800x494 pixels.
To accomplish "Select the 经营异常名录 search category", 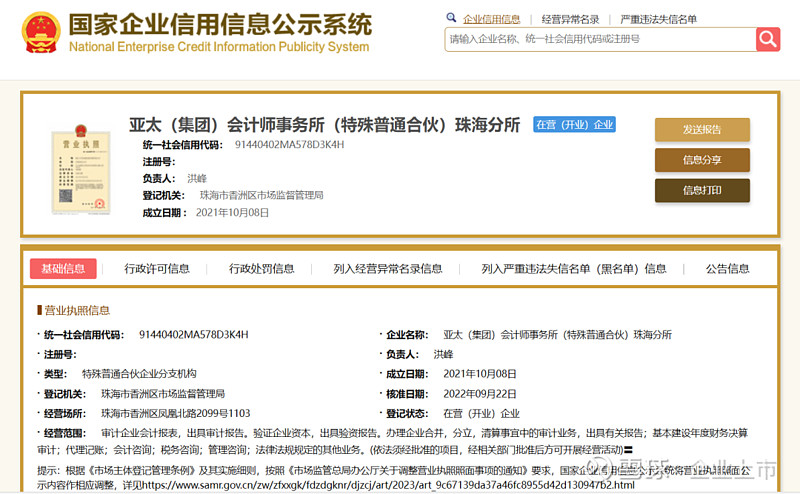I will pos(570,19).
